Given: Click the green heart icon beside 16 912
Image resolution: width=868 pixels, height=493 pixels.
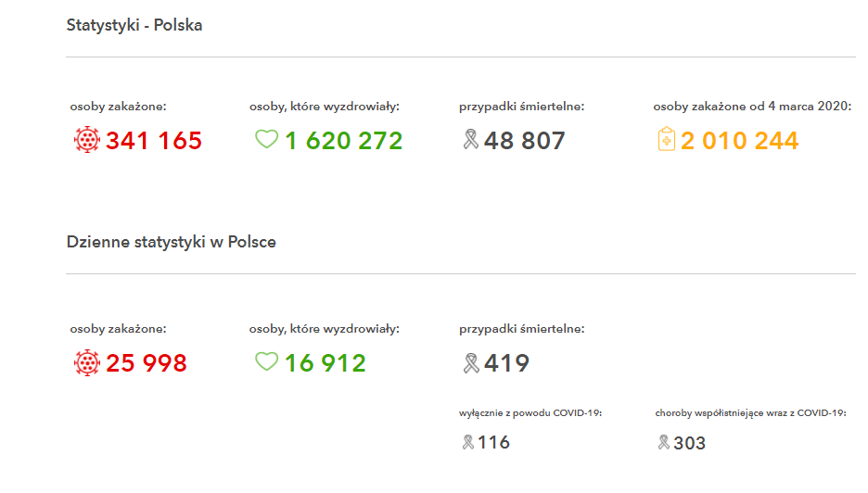Looking at the screenshot, I should pos(266,362).
